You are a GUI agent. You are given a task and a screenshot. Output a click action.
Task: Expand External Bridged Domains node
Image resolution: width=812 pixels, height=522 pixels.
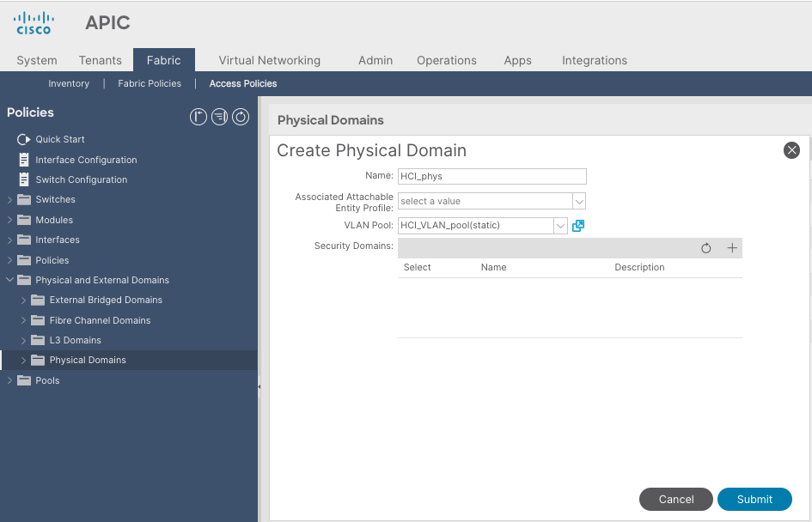tap(23, 300)
